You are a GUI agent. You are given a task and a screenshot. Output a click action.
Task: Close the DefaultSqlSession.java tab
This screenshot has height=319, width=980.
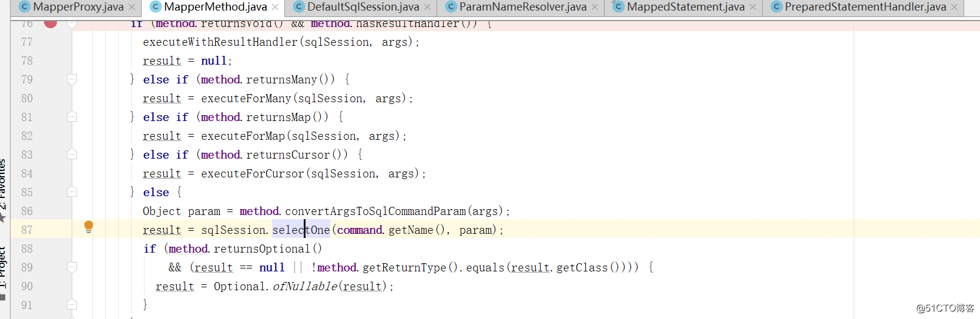pyautogui.click(x=428, y=7)
